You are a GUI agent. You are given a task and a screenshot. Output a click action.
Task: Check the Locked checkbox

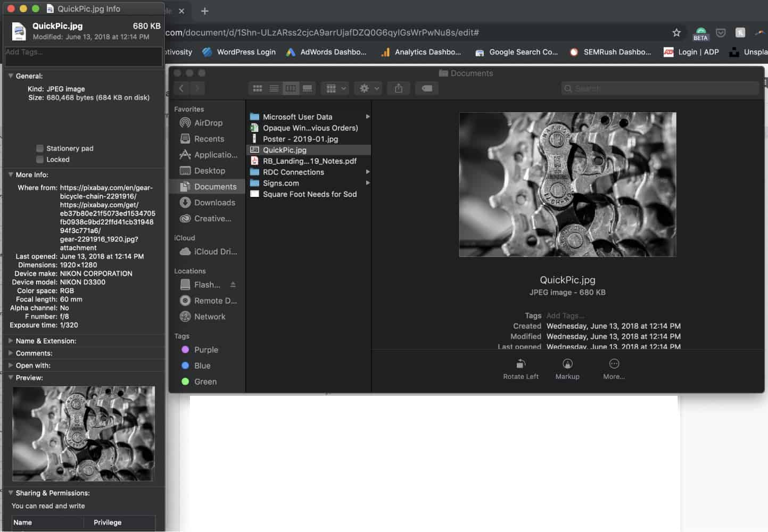click(x=40, y=159)
